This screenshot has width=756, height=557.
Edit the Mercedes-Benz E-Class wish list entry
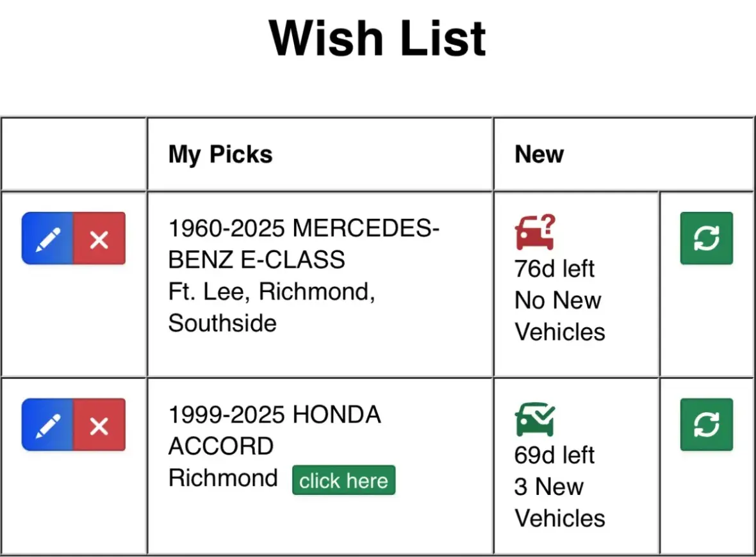pyautogui.click(x=48, y=239)
